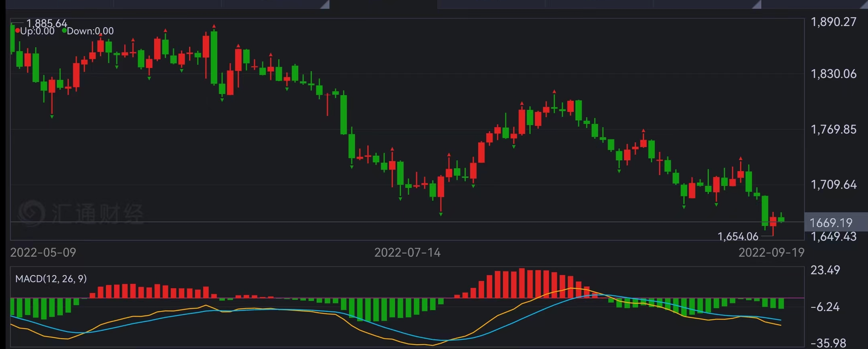Image resolution: width=868 pixels, height=349 pixels.
Task: Click the -35.98 MACD axis value
Action: tap(828, 343)
